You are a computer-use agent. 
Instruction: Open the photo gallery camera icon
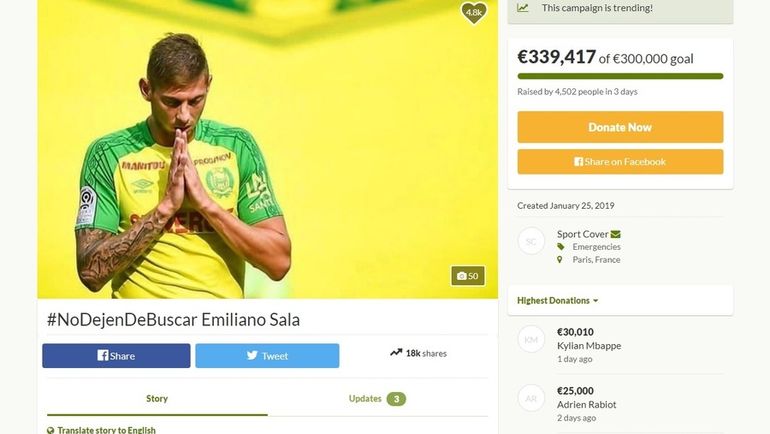(x=461, y=276)
